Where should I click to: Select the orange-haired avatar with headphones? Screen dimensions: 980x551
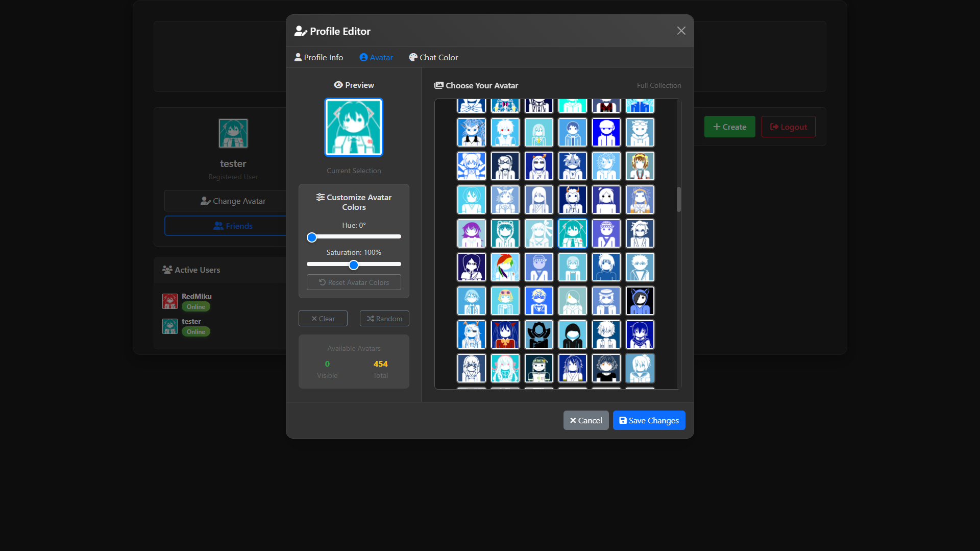(640, 166)
